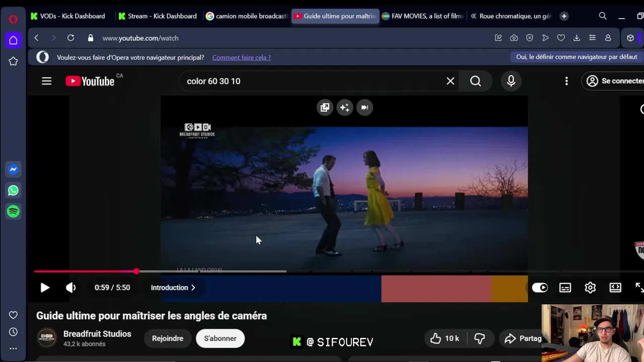Viewport: 644px width, 362px height.
Task: Open the bookmarks star in Opera sidebar
Action: [x=13, y=61]
